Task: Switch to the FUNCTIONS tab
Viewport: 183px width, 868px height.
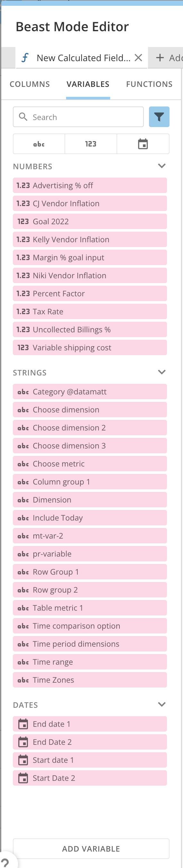Action: tap(149, 84)
